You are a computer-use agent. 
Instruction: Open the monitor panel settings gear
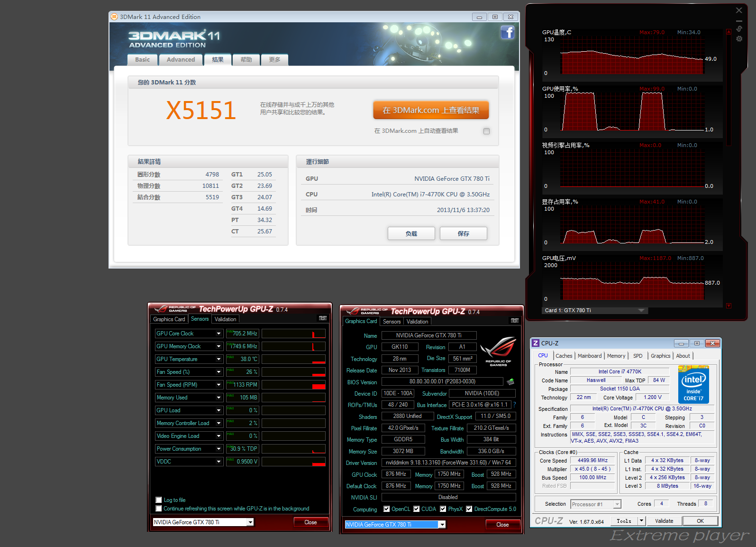click(739, 38)
